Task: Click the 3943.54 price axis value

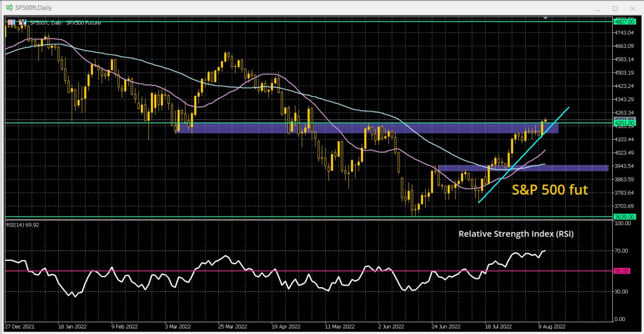Action: (x=624, y=166)
